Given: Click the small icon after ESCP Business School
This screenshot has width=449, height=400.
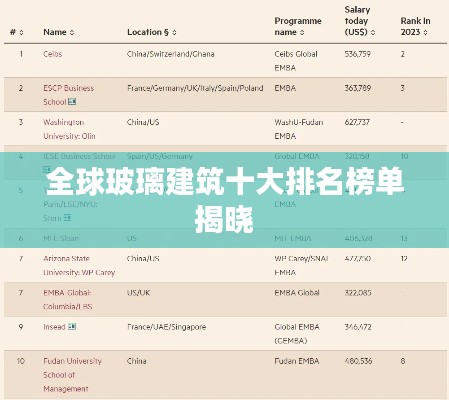Looking at the screenshot, I should 72,101.
